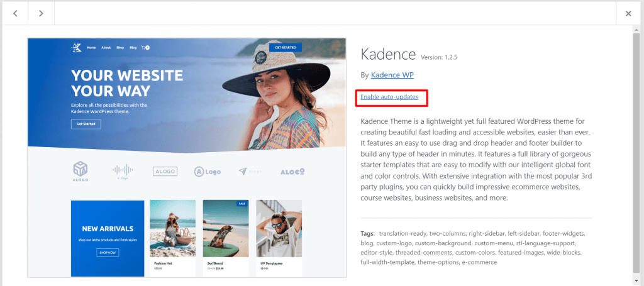Click the SurfBoard product image
This screenshot has width=644, height=286.
226,229
